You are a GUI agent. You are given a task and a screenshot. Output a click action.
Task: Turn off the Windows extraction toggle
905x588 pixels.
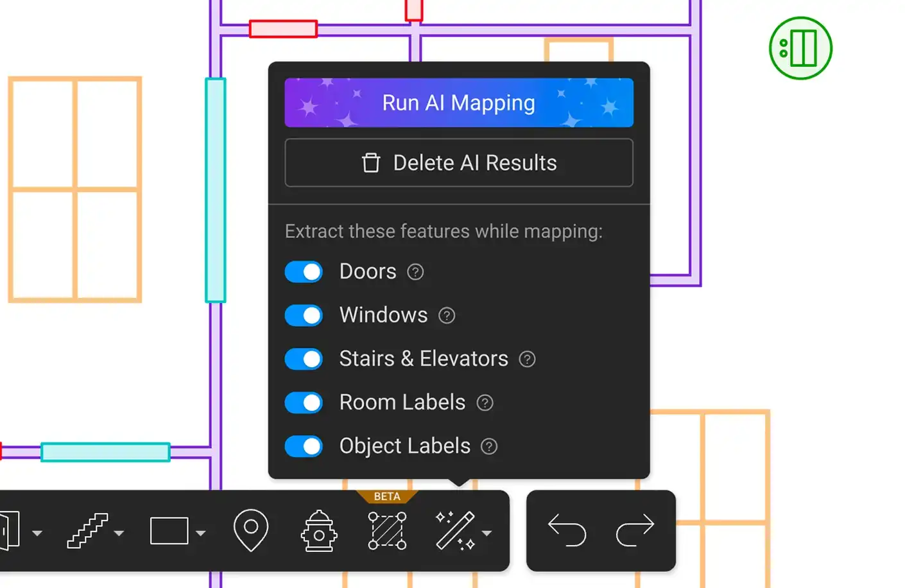[x=304, y=315]
